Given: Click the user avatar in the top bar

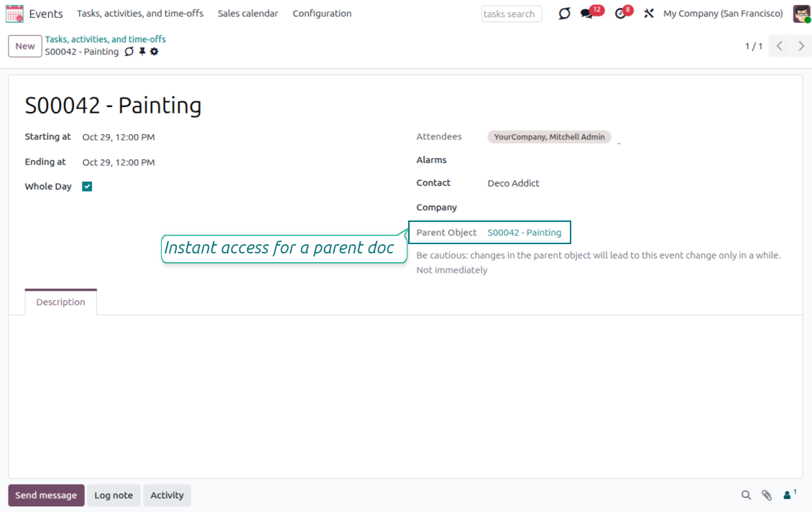Looking at the screenshot, I should coord(801,14).
